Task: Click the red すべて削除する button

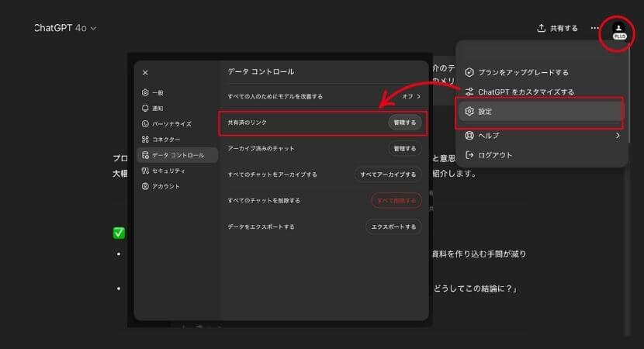Action: click(x=396, y=201)
